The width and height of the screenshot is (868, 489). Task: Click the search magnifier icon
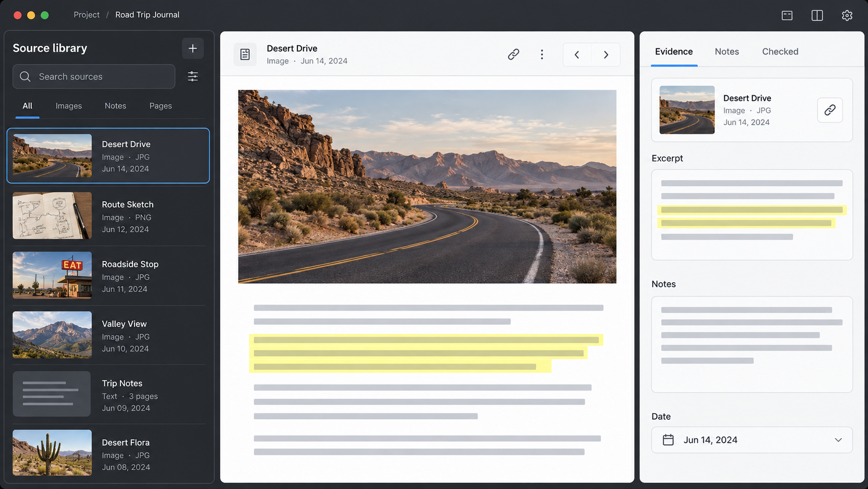click(25, 76)
